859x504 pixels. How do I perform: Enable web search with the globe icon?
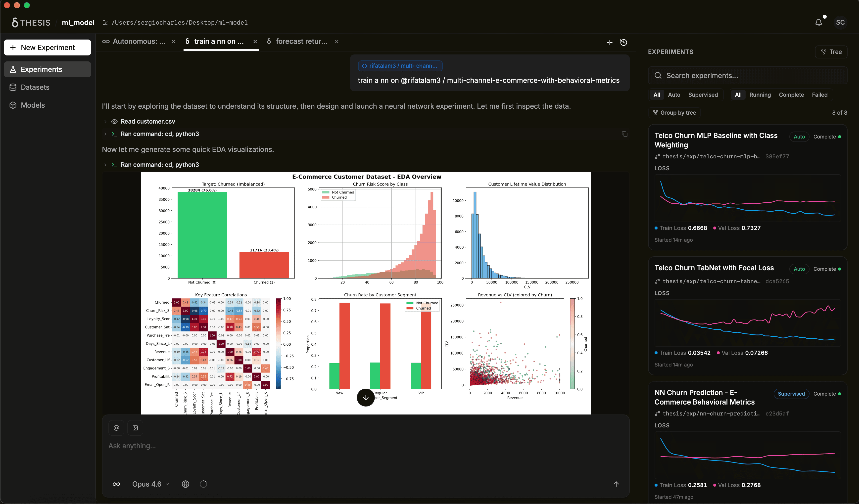click(186, 484)
